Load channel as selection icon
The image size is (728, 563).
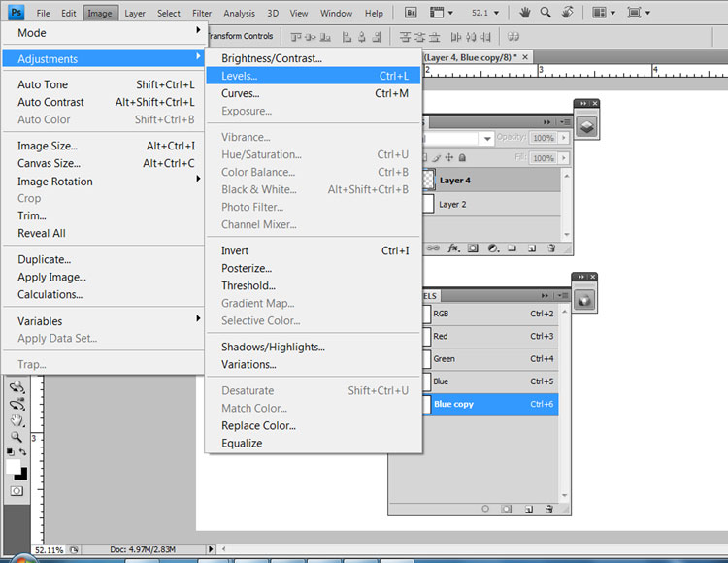tap(485, 509)
